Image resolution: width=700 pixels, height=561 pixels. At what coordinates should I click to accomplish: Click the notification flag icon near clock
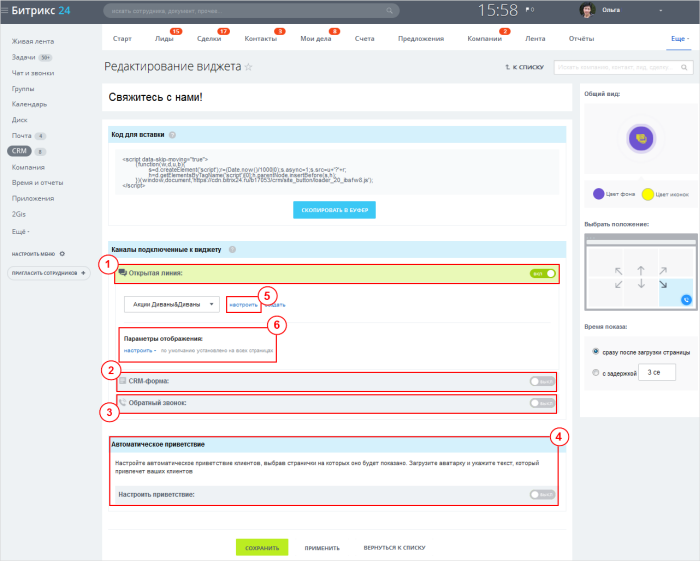click(x=529, y=9)
